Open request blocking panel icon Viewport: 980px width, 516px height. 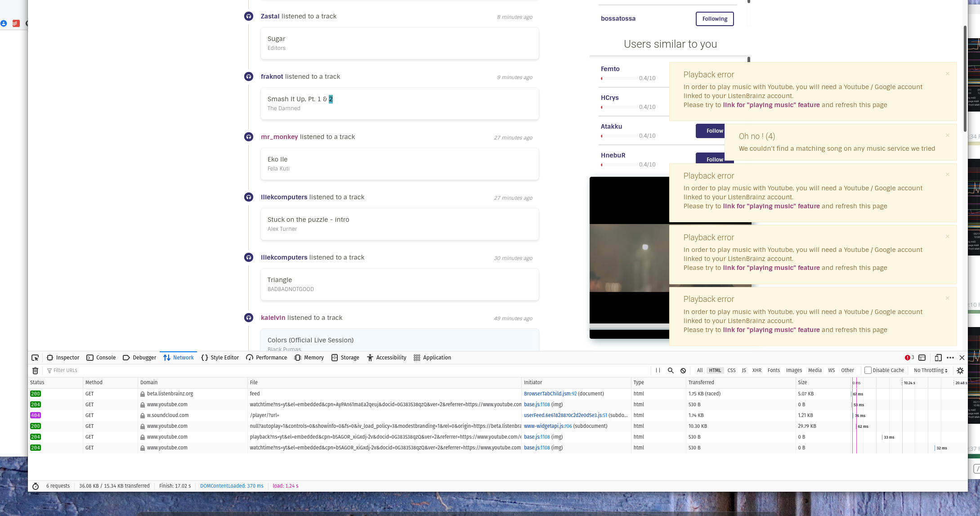(683, 370)
